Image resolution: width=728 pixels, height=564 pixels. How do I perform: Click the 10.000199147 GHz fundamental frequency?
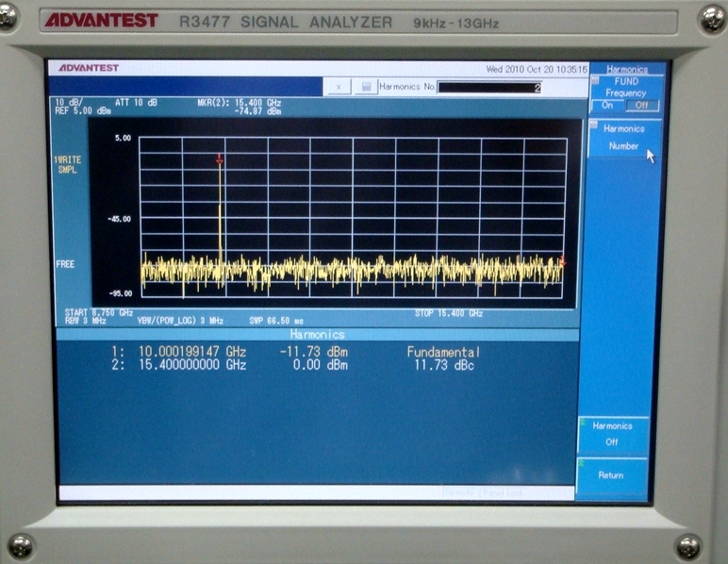pos(192,352)
